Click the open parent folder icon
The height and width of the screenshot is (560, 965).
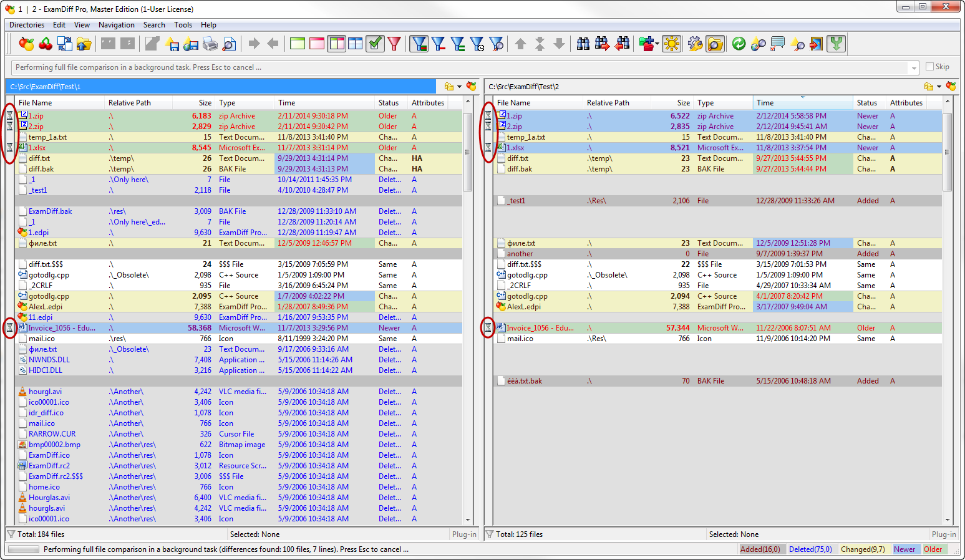(x=84, y=44)
